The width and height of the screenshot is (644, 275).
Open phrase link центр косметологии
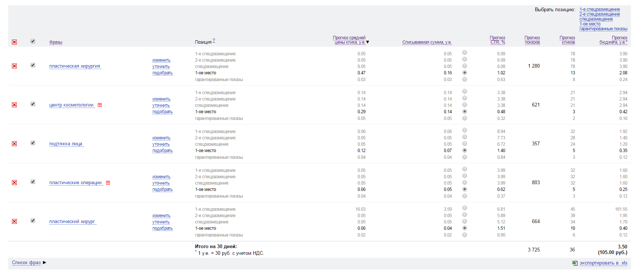click(x=71, y=105)
